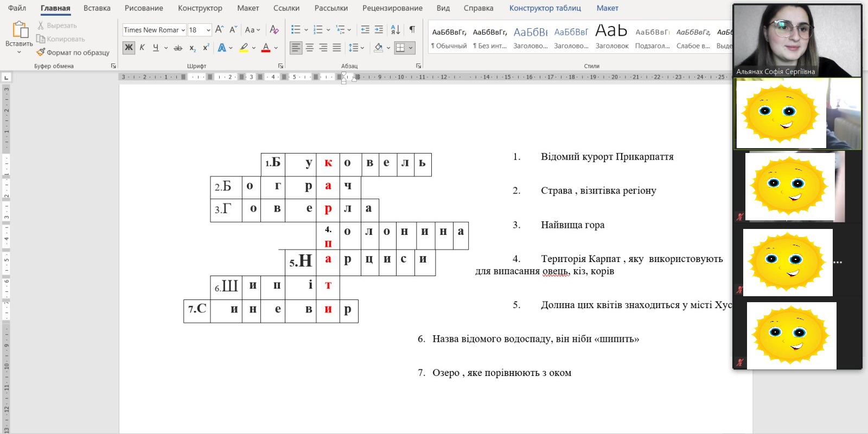Clear all formatting with the eraser-A icon
The width and height of the screenshot is (868, 434).
coord(275,30)
